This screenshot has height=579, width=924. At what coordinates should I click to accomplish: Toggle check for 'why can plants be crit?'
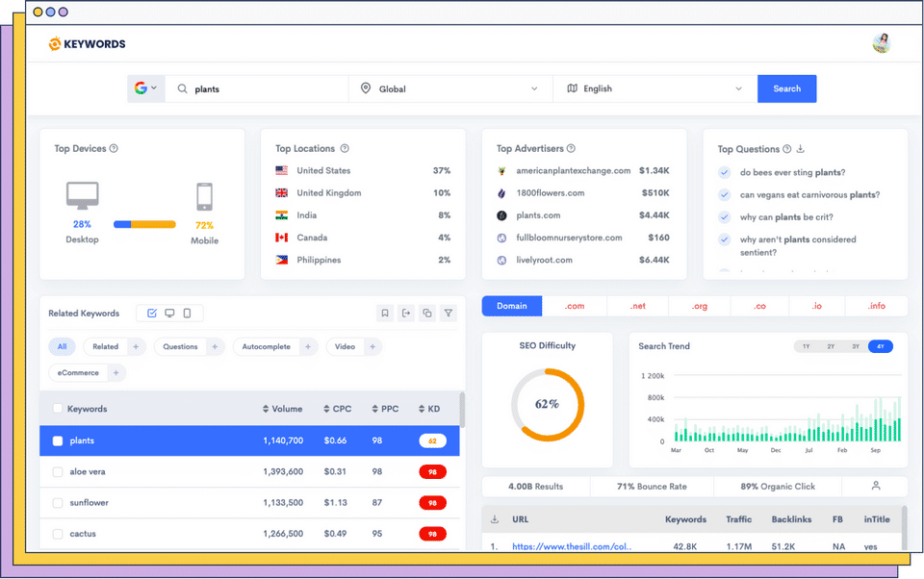coord(724,217)
